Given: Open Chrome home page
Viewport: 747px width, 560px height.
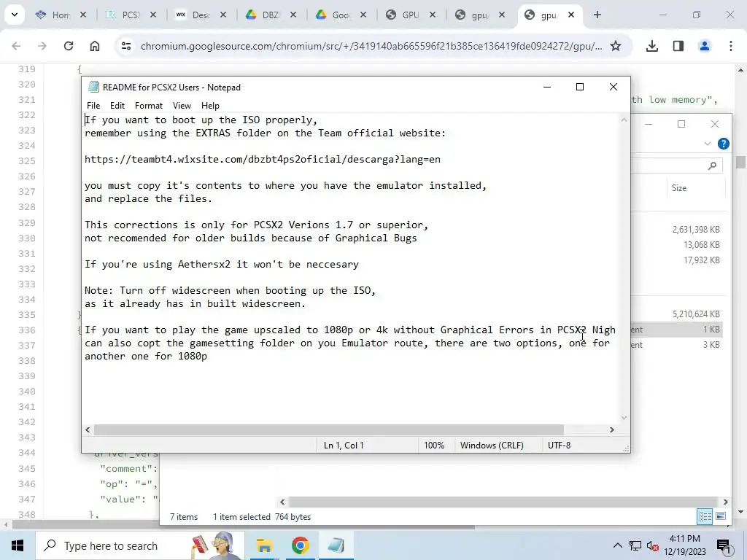Looking at the screenshot, I should click(x=95, y=46).
